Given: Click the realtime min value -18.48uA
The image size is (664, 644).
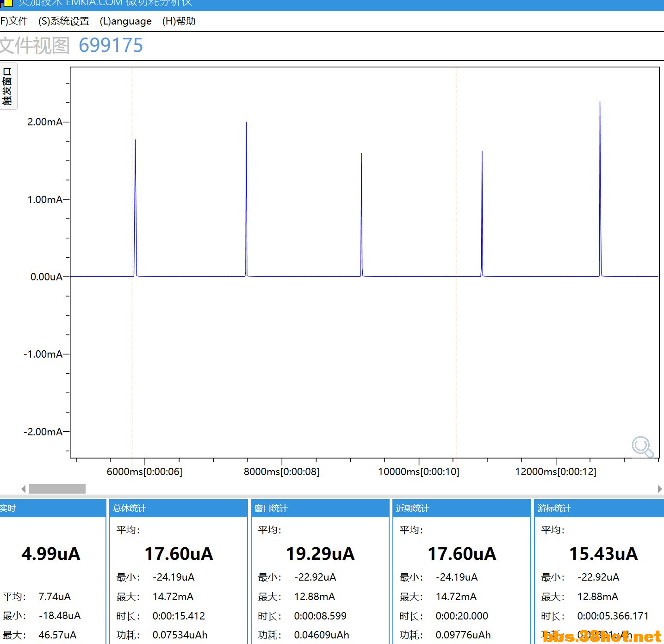Looking at the screenshot, I should pyautogui.click(x=60, y=616).
